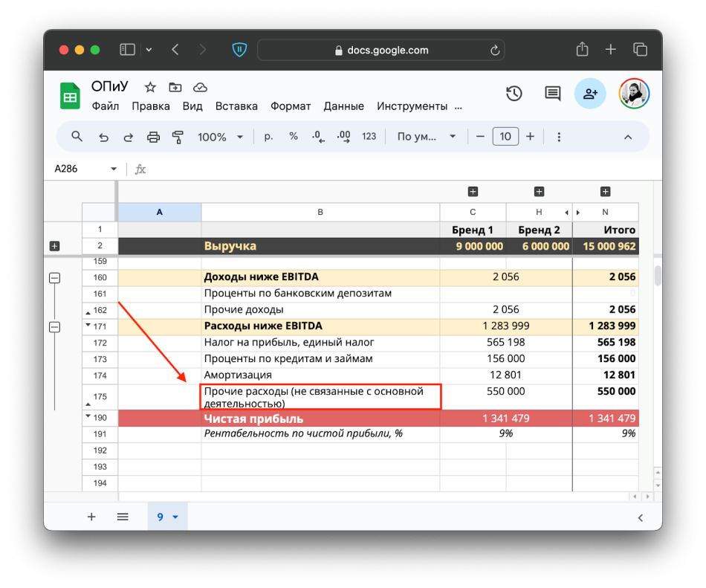
Task: Select the paint format roller tool
Action: pyautogui.click(x=178, y=137)
